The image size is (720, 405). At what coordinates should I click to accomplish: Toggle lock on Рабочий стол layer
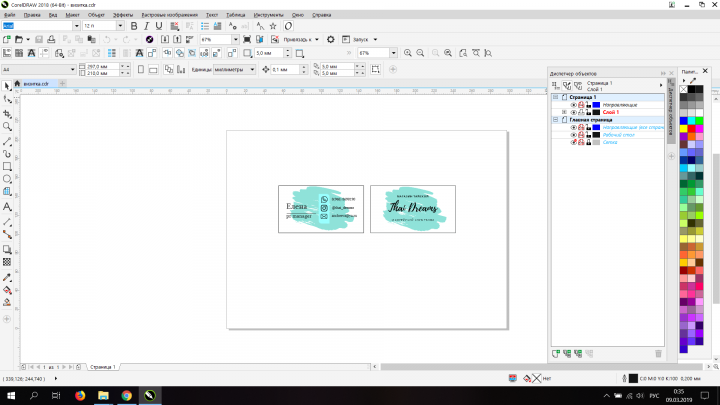click(588, 135)
